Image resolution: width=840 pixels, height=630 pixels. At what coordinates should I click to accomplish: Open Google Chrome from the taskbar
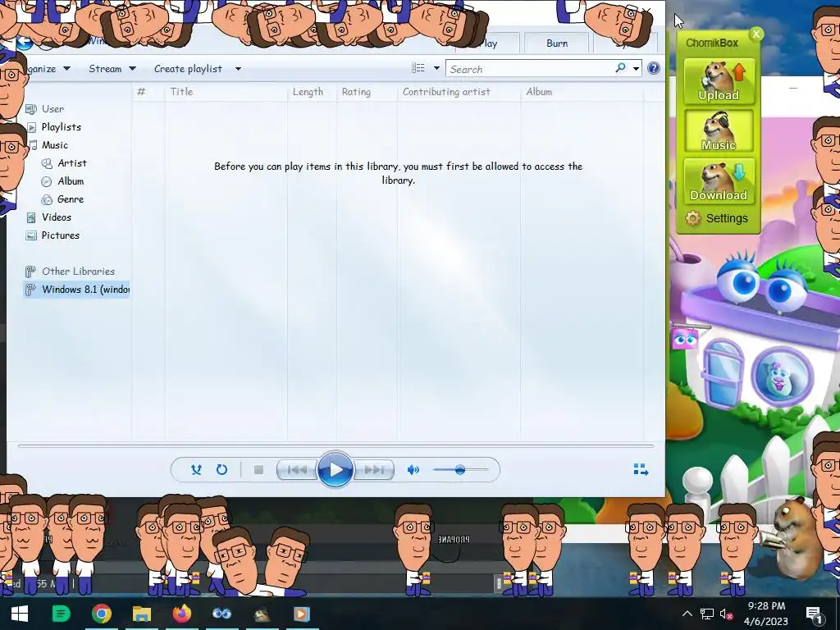101,614
